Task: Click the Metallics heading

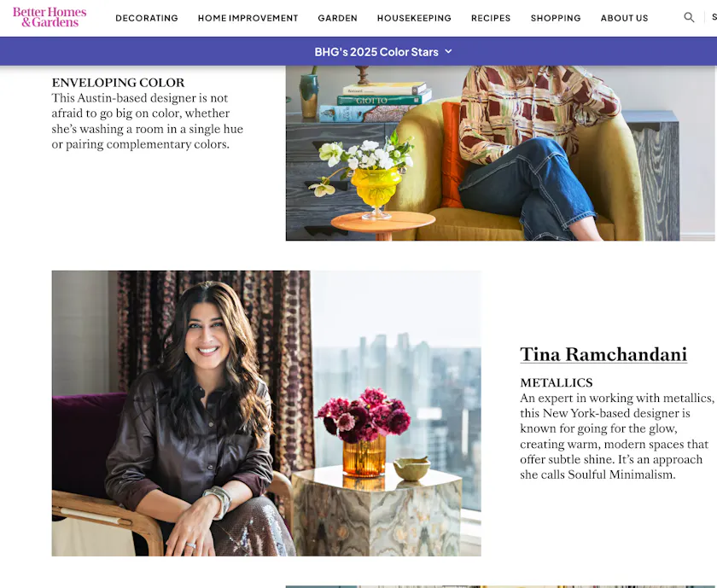Action: coord(556,382)
